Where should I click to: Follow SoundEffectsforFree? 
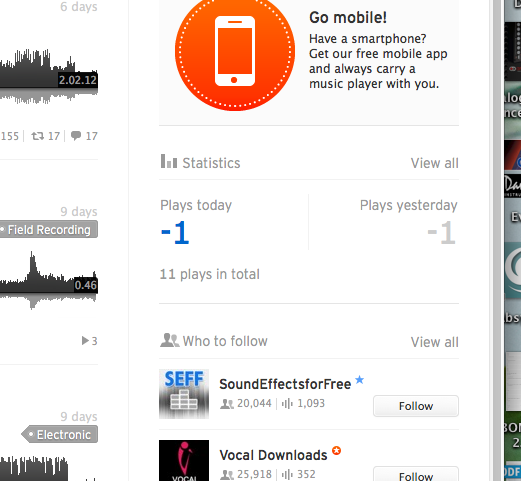tap(416, 406)
